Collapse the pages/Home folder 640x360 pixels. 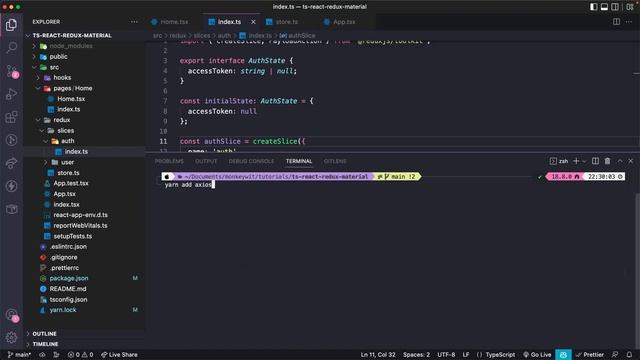pos(73,88)
